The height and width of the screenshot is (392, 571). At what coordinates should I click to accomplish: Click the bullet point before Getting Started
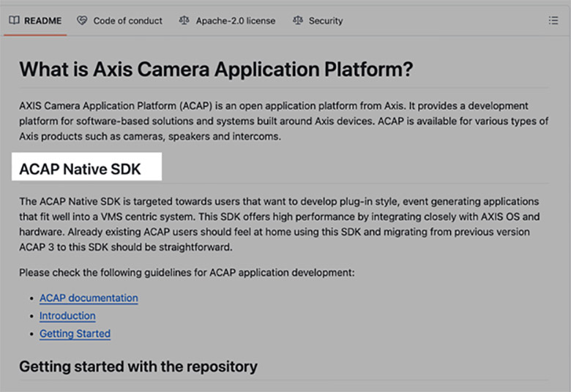click(x=31, y=334)
